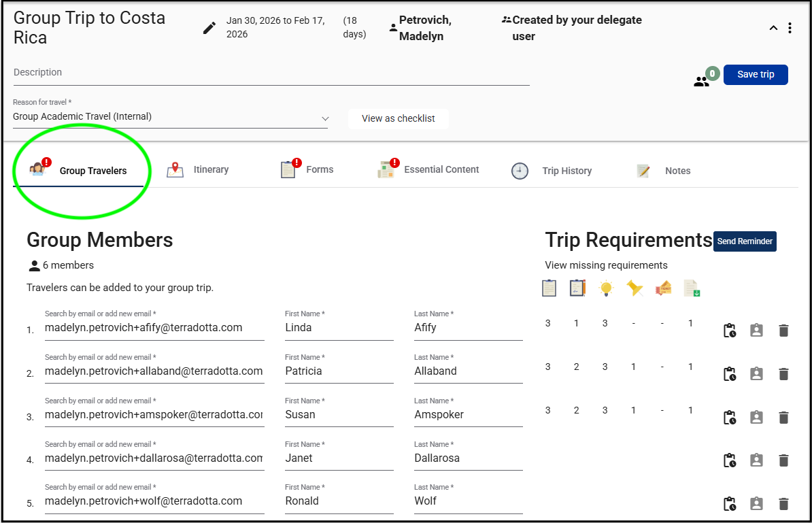Click pending clipboard icon for Susan Amspoker

tap(730, 418)
